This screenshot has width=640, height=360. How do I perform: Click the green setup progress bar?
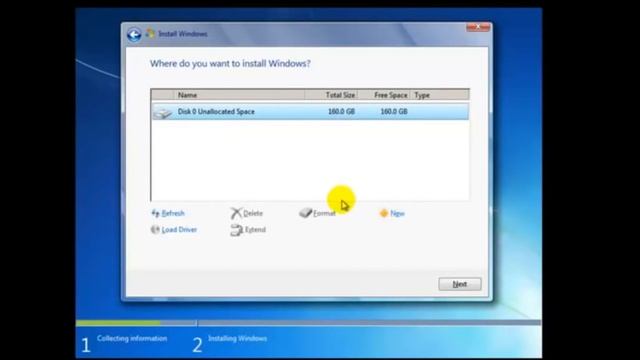(x=118, y=323)
